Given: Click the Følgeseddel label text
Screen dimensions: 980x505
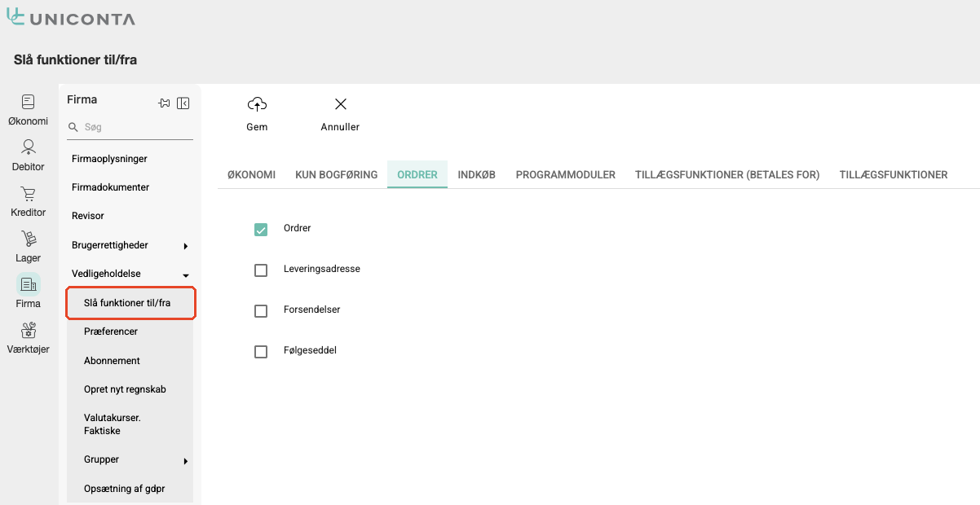Looking at the screenshot, I should click(310, 350).
